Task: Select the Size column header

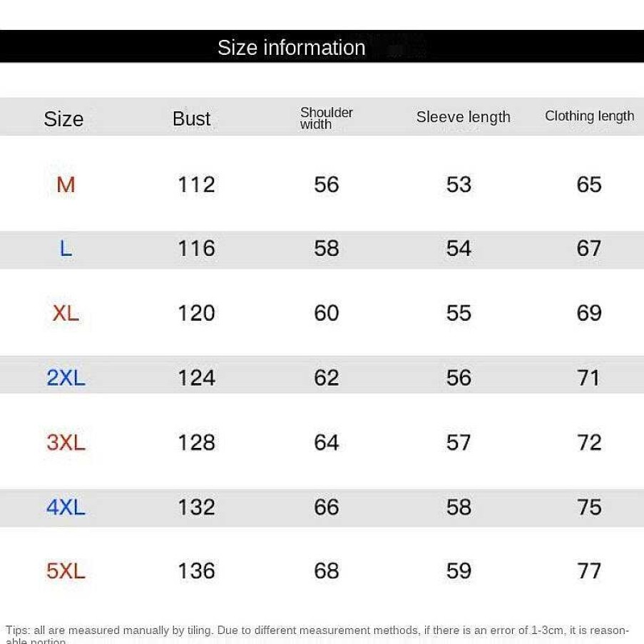Action: click(63, 119)
